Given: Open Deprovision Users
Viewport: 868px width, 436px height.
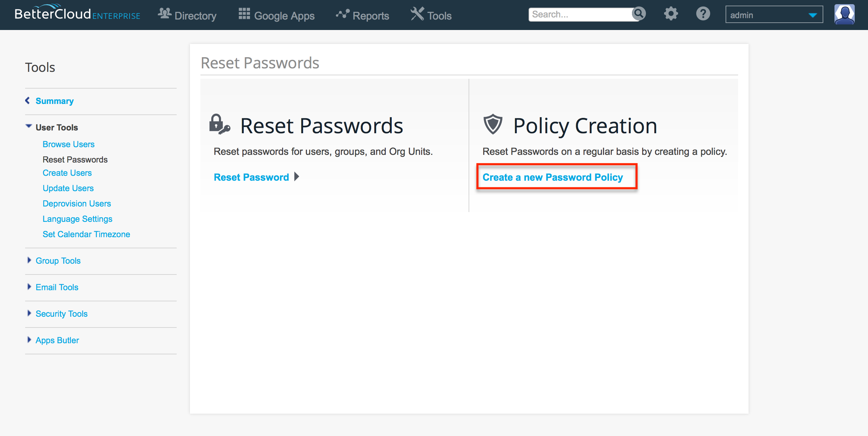Looking at the screenshot, I should 77,204.
